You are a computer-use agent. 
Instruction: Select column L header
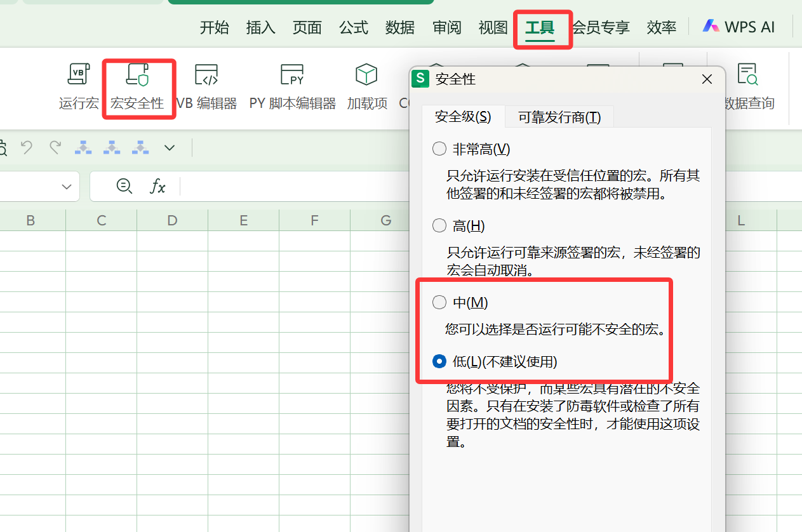coord(740,220)
